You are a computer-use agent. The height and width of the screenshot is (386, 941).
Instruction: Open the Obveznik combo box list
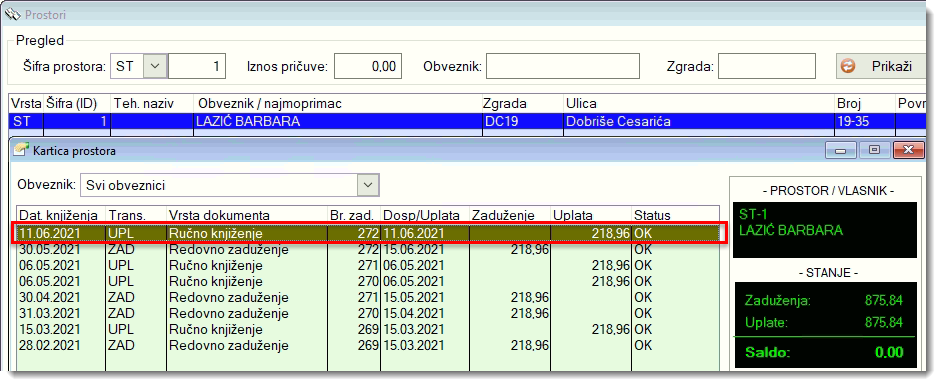coord(230,185)
